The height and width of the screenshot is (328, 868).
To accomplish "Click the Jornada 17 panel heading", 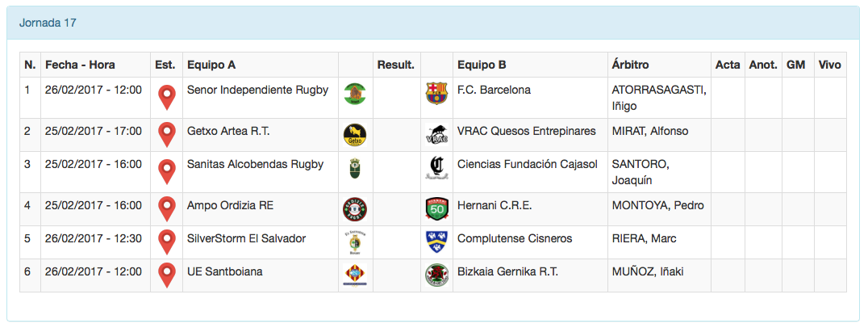I will click(x=48, y=23).
